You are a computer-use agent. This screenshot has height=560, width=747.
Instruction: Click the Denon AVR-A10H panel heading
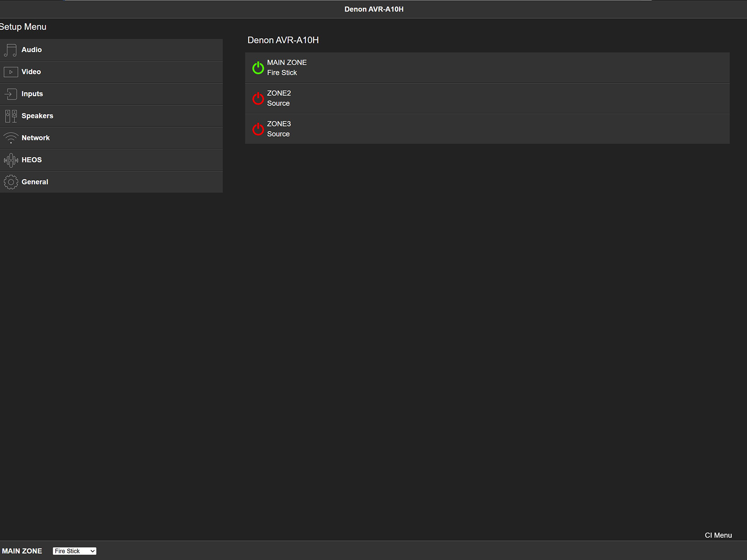[283, 40]
